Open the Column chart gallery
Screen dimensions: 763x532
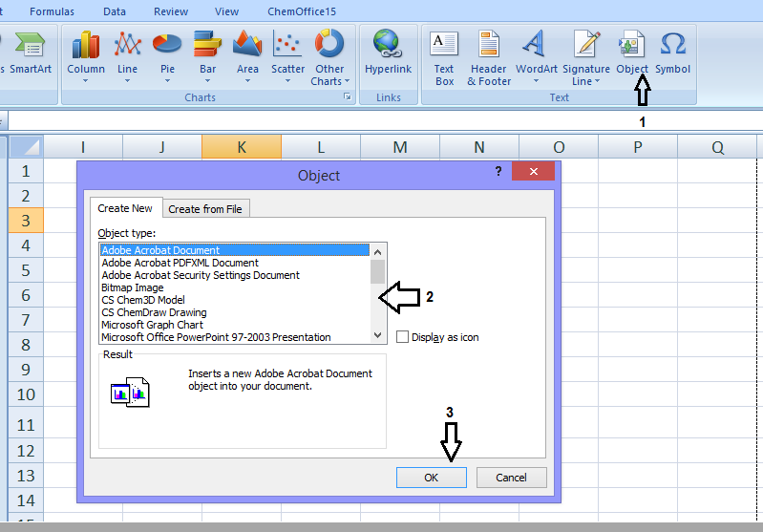(x=86, y=56)
